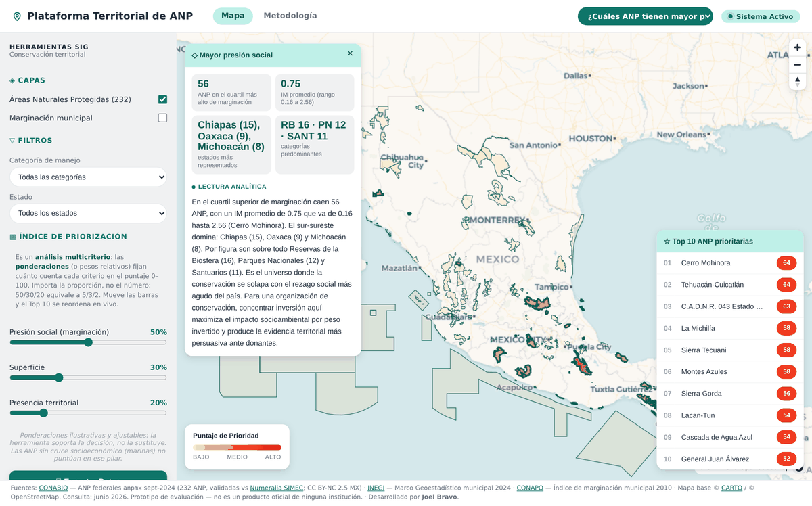
Task: Open the CONABIO source link
Action: coord(53,488)
